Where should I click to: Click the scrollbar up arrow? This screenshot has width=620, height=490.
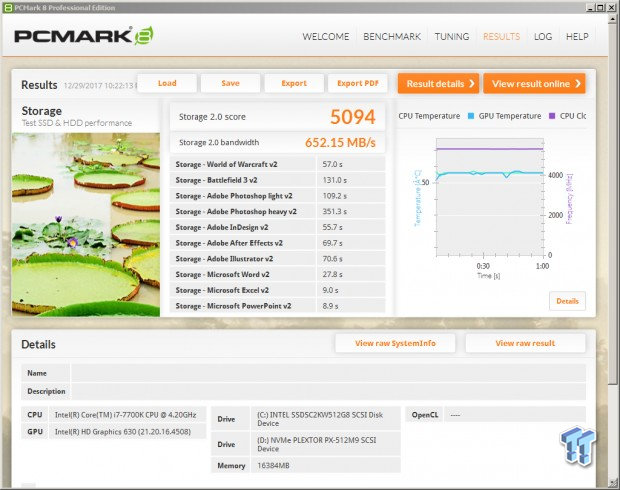(x=612, y=18)
